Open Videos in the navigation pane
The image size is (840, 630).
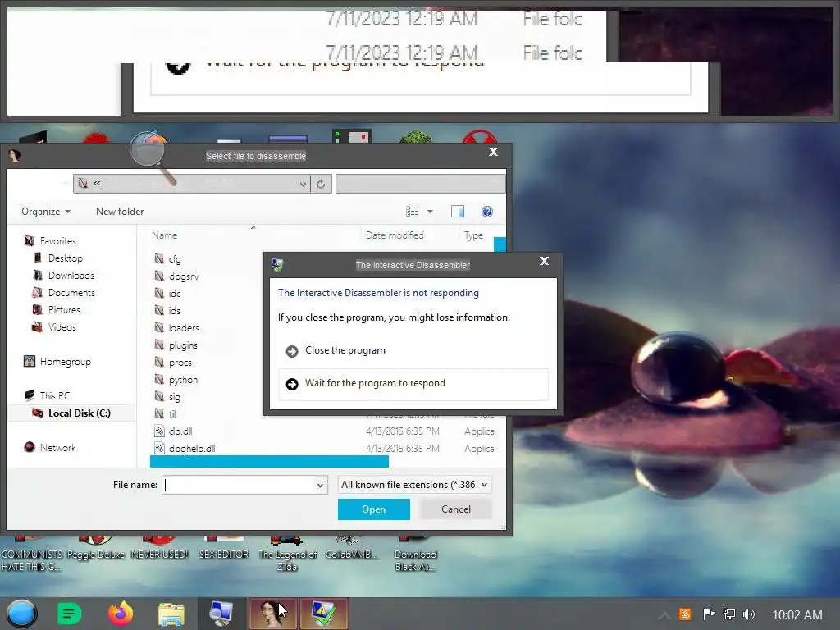pyautogui.click(x=62, y=326)
